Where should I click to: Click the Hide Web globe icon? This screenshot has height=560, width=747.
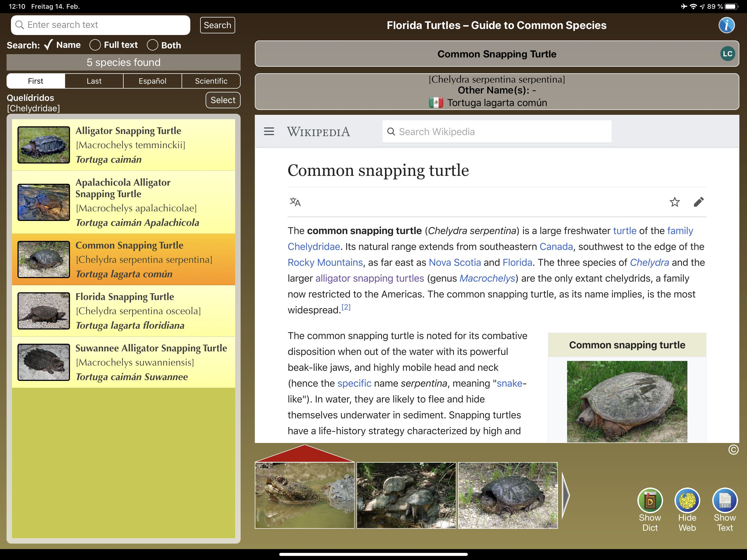(x=687, y=500)
